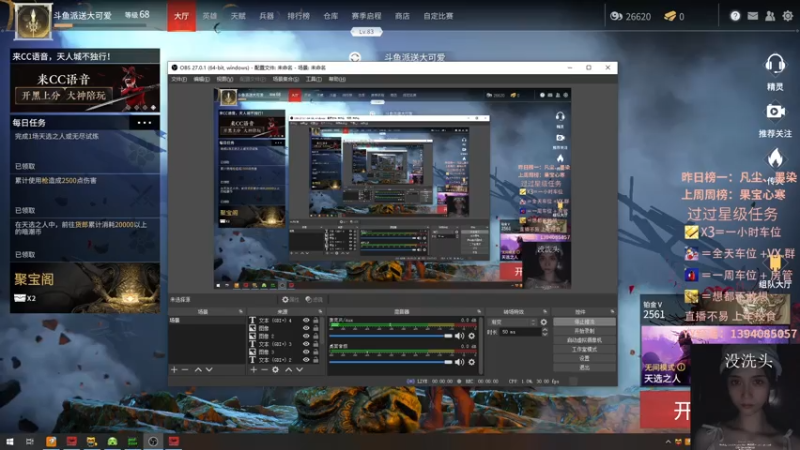Switch to OBS taskbar icon
Viewport: 800px width, 450px height.
coord(153,441)
